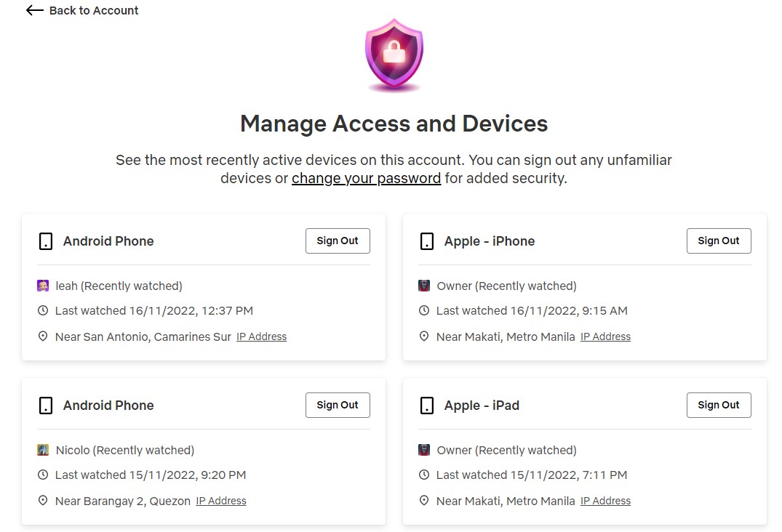Viewport: 782px width, 532px height.
Task: Show IP Address for the iPhone in Makati
Action: click(x=605, y=336)
